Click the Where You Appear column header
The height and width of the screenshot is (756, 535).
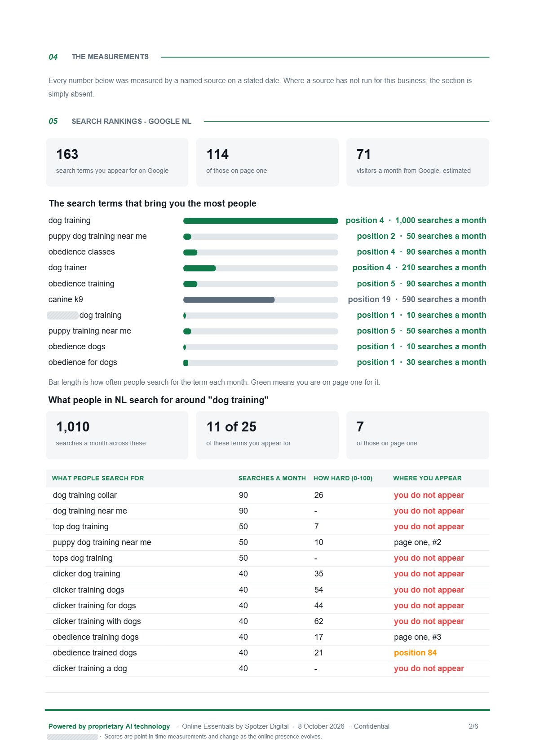[x=427, y=478]
